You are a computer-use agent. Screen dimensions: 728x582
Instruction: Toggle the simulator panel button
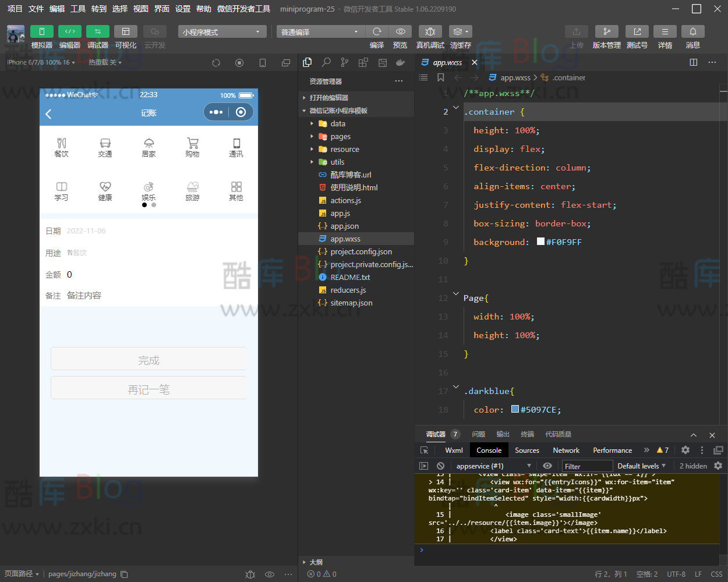coord(41,31)
